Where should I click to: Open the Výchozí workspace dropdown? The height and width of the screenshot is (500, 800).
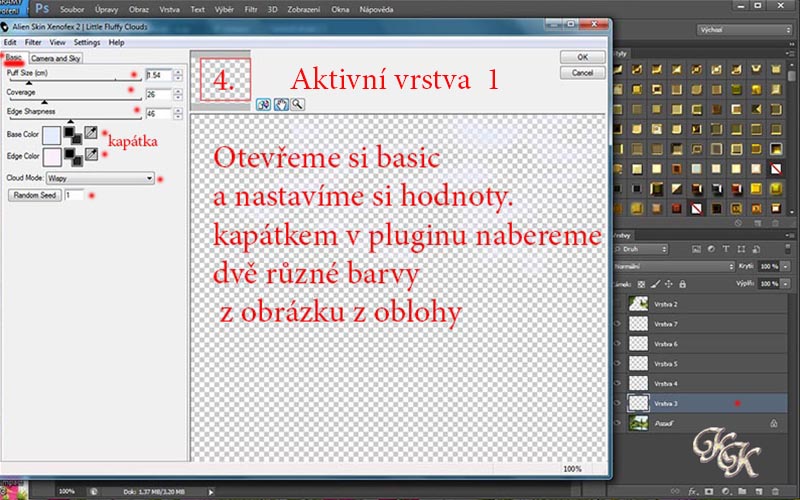(x=744, y=30)
